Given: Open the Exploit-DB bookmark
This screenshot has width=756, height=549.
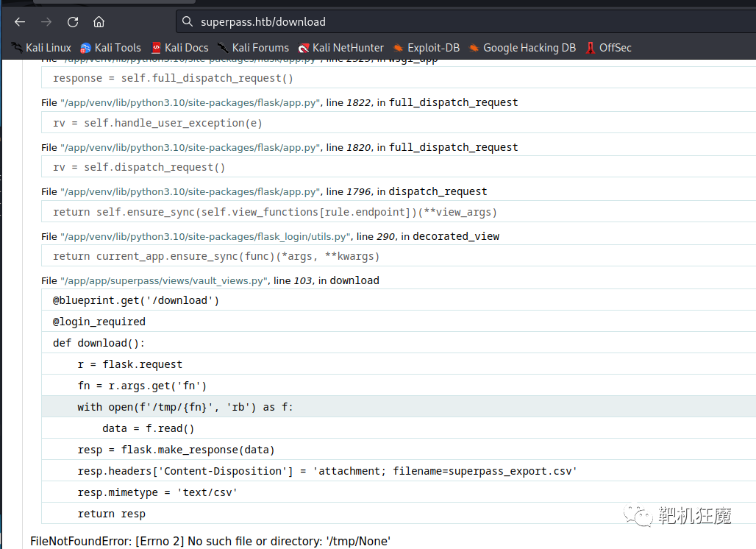Looking at the screenshot, I should pyautogui.click(x=427, y=48).
